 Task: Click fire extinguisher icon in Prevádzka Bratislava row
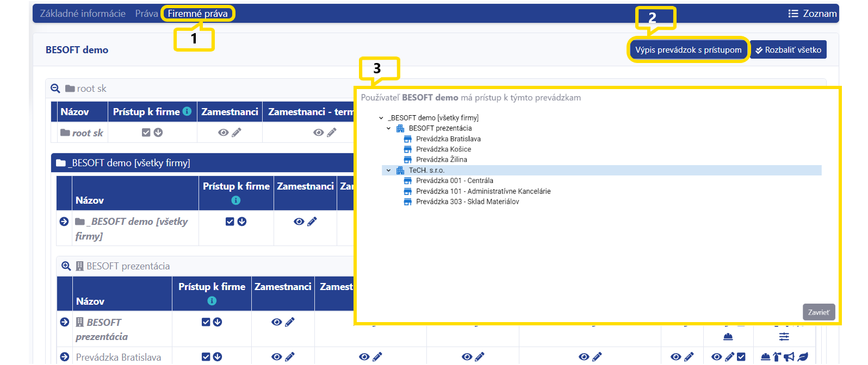pyautogui.click(x=777, y=356)
